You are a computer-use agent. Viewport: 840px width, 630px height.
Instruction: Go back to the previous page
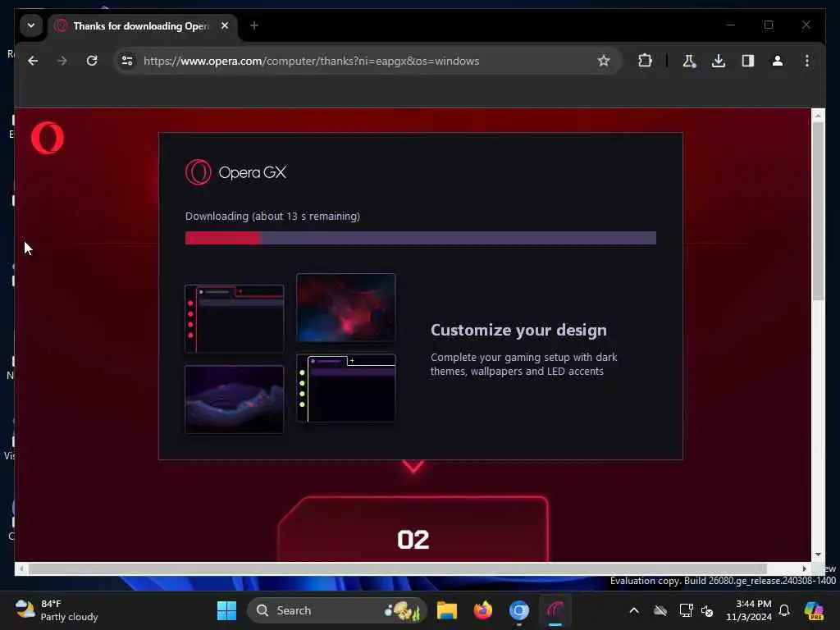(x=33, y=61)
